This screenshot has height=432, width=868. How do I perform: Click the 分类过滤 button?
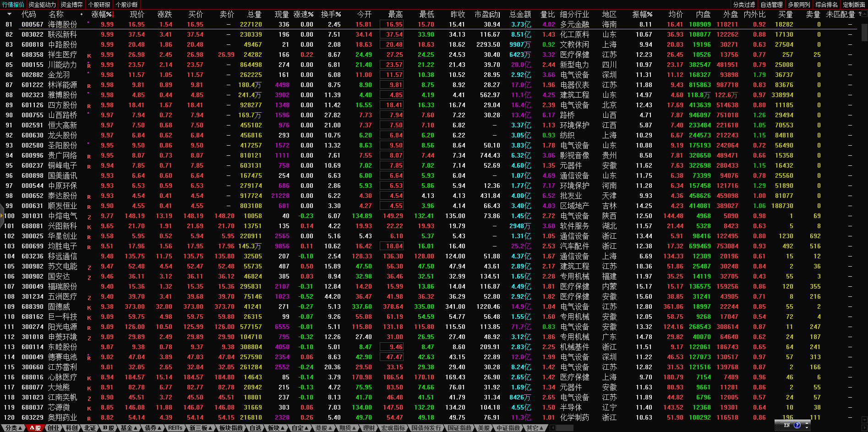tap(744, 5)
